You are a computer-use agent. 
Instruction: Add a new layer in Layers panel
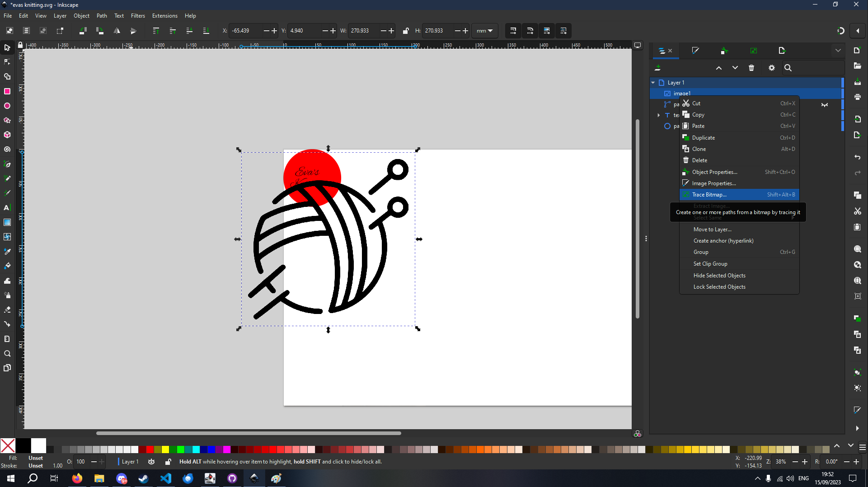coord(658,68)
